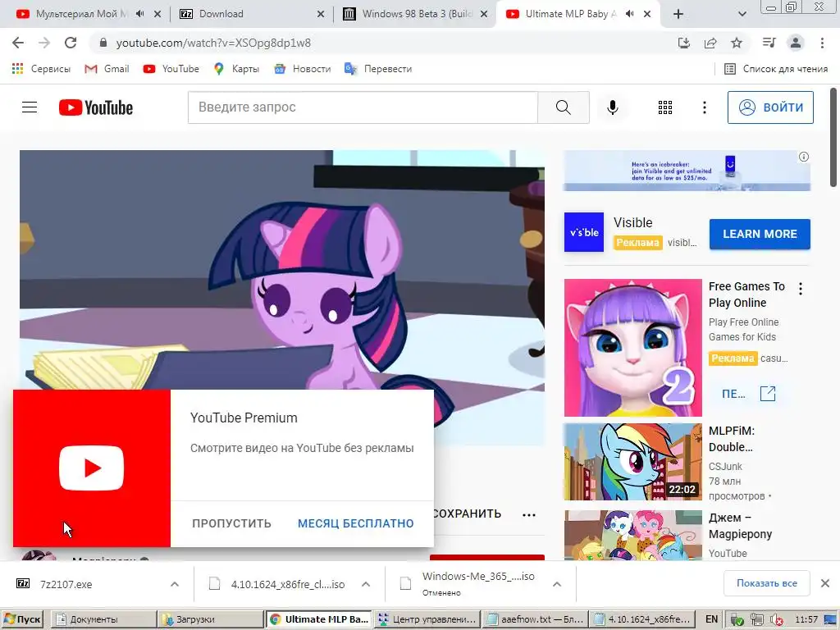Open MLPFiM Double video thumbnail
The height and width of the screenshot is (630, 840).
point(632,462)
